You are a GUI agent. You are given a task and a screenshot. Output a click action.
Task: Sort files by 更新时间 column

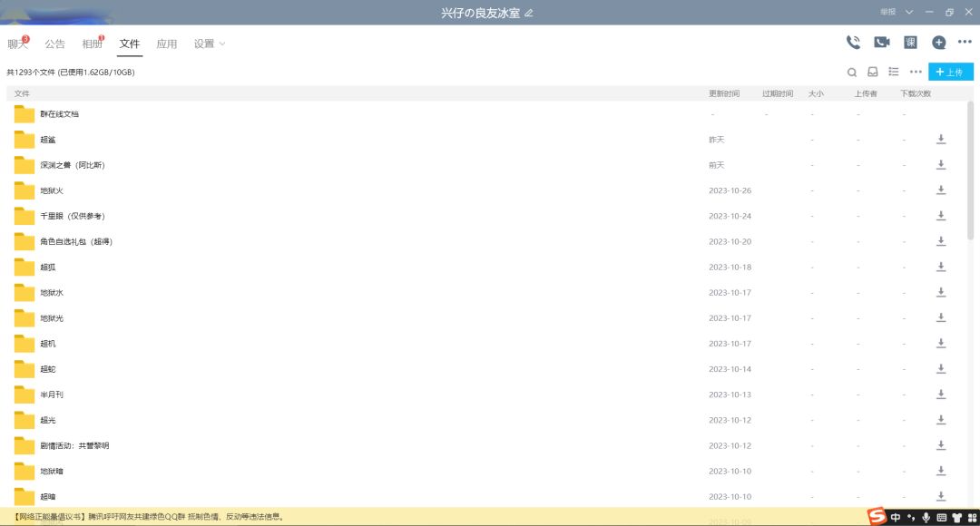click(x=724, y=93)
